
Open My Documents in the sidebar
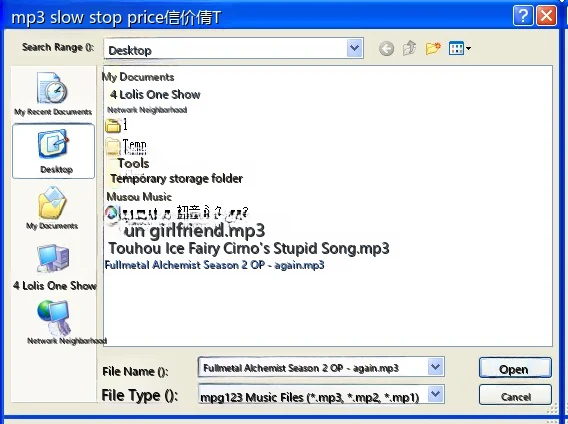(x=52, y=208)
